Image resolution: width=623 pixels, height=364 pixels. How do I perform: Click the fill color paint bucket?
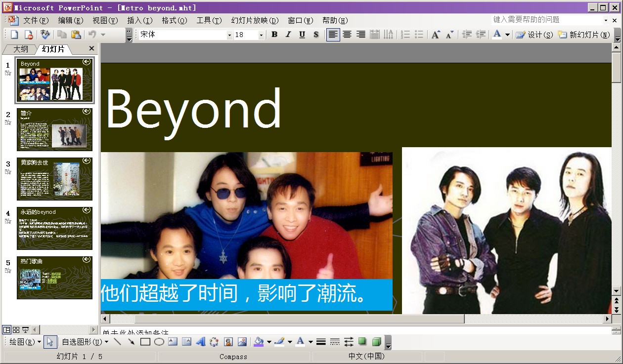(259, 341)
